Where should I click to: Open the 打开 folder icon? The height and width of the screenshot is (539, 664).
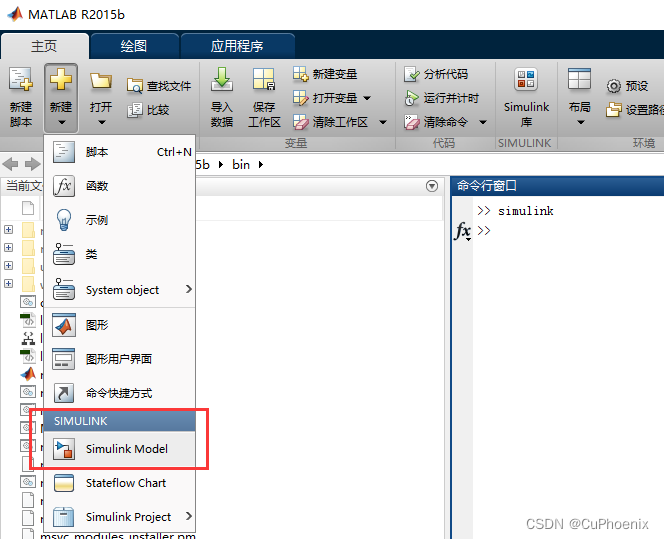point(101,80)
